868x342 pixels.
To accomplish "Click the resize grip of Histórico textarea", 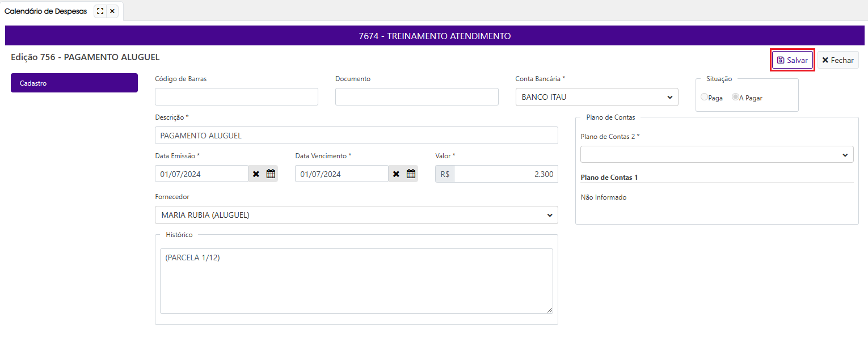I will tap(550, 310).
